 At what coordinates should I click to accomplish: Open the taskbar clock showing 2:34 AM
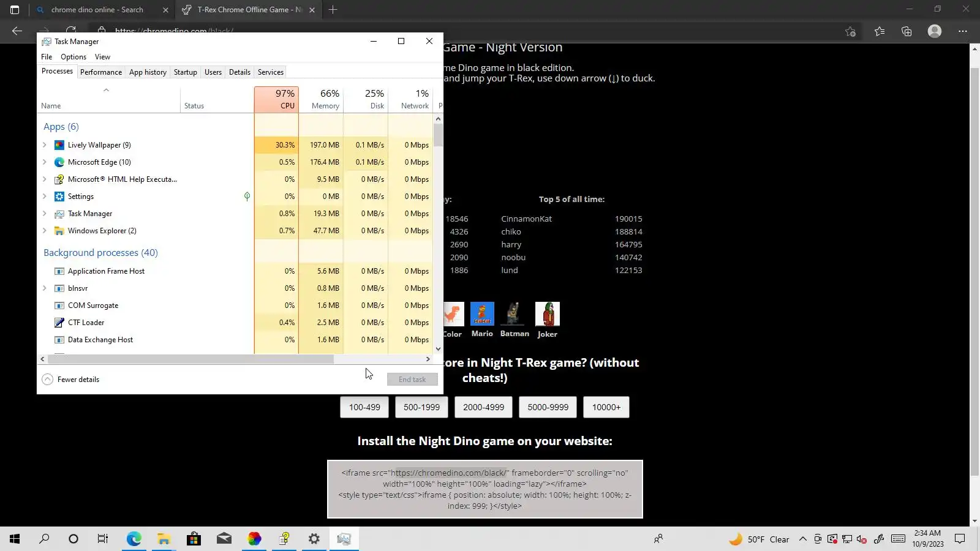(x=928, y=539)
